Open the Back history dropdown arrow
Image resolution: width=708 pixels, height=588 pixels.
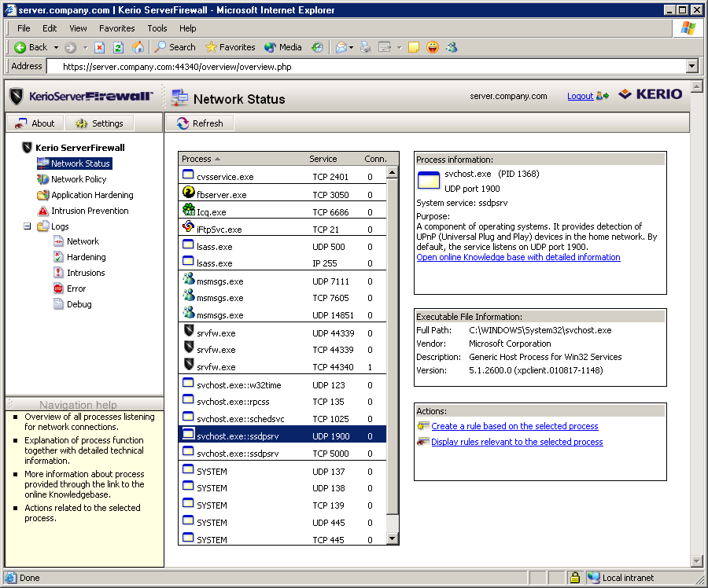click(x=56, y=47)
